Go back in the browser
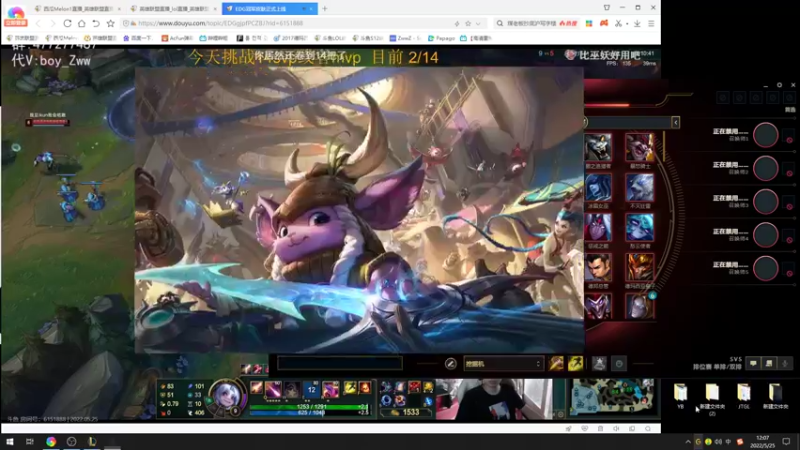800x450 pixels. point(38,23)
